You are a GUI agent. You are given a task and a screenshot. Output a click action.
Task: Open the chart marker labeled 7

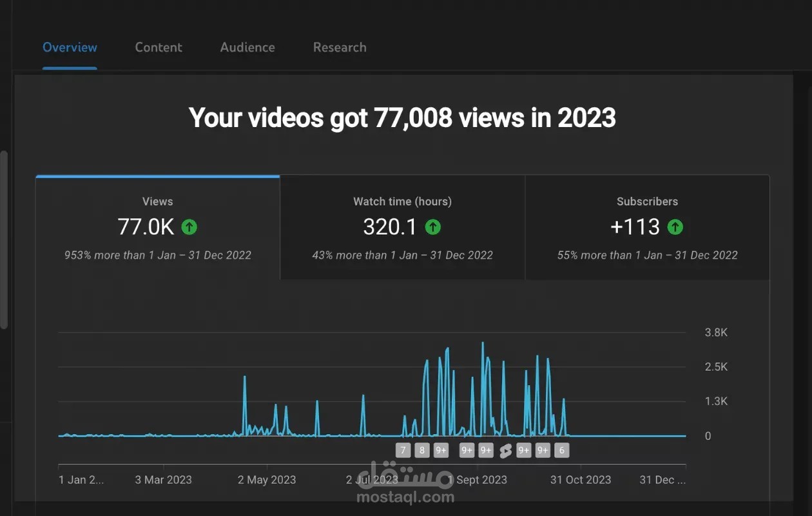click(403, 450)
